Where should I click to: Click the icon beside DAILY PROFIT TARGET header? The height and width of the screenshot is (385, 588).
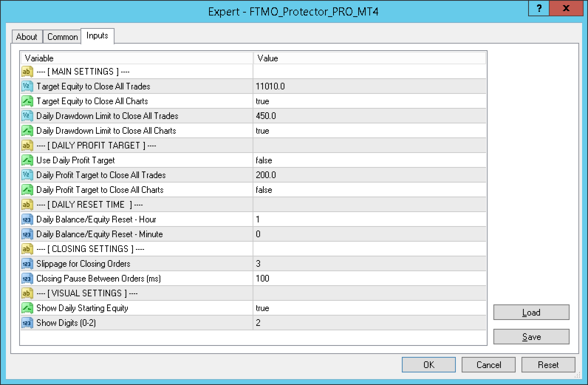click(27, 146)
